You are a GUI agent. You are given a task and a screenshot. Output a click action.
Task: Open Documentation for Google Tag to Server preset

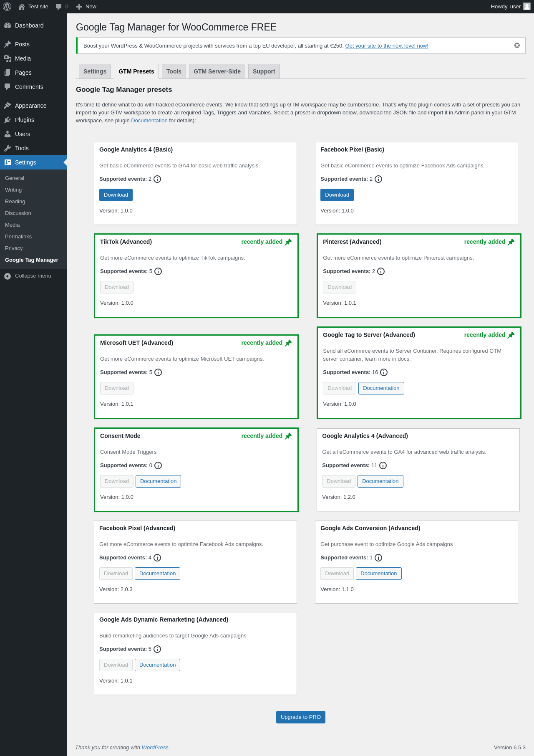tap(381, 388)
